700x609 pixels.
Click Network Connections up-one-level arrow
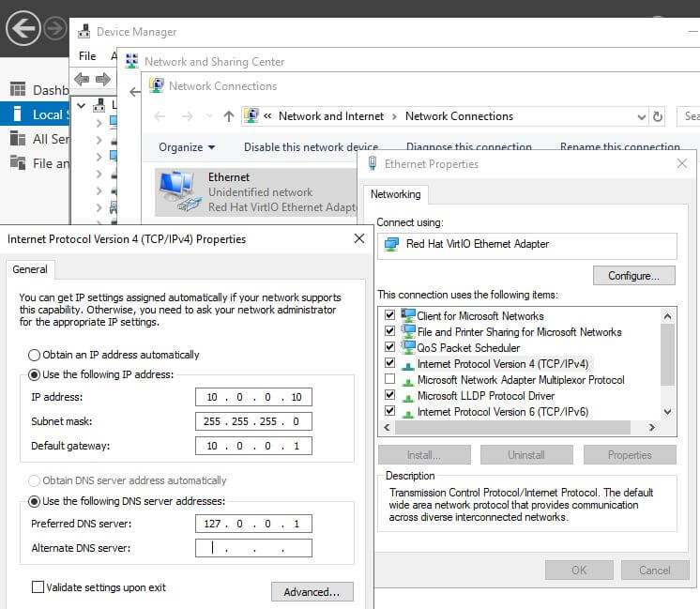(229, 116)
